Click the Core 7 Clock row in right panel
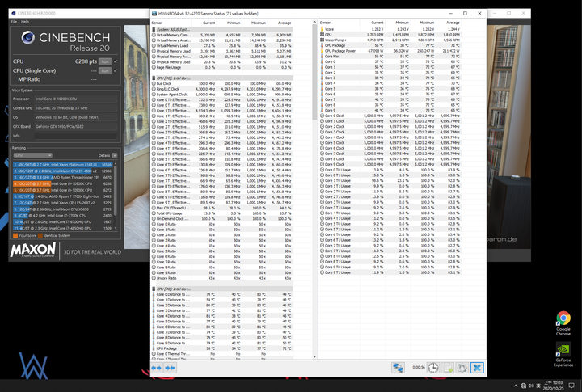Screen dimensions: 582x392 [390, 154]
